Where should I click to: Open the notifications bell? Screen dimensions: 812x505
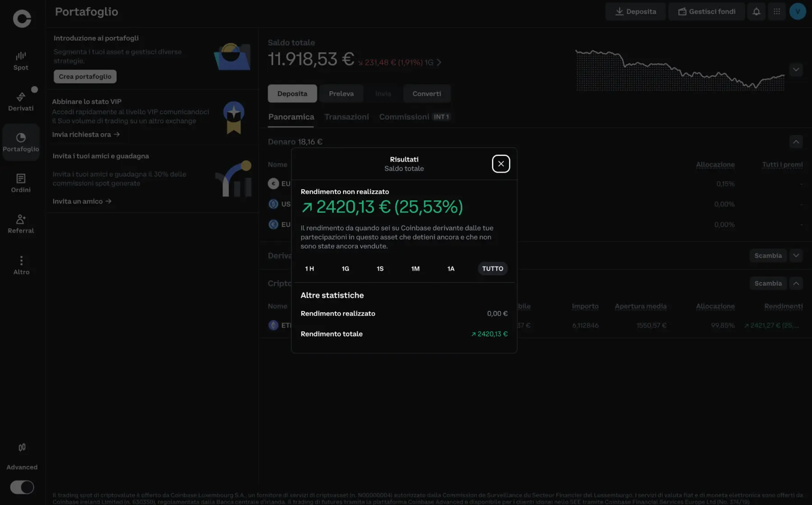(757, 12)
